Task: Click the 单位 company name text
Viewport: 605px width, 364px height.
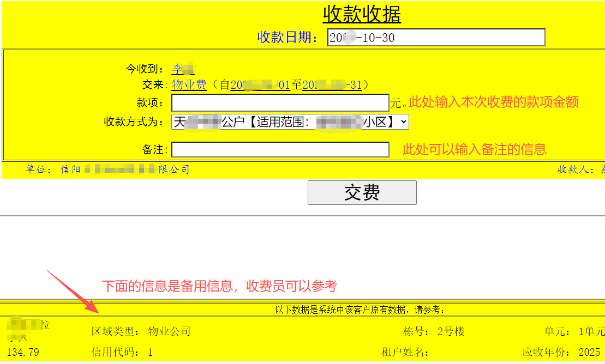Action: [107, 169]
